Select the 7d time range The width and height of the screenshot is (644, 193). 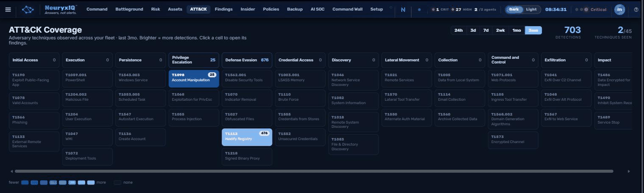coord(486,30)
